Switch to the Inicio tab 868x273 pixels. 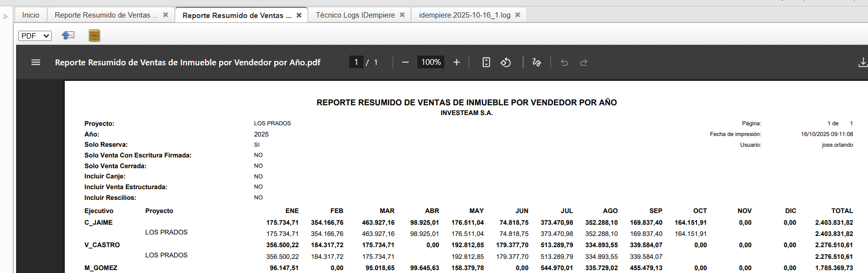pos(31,15)
